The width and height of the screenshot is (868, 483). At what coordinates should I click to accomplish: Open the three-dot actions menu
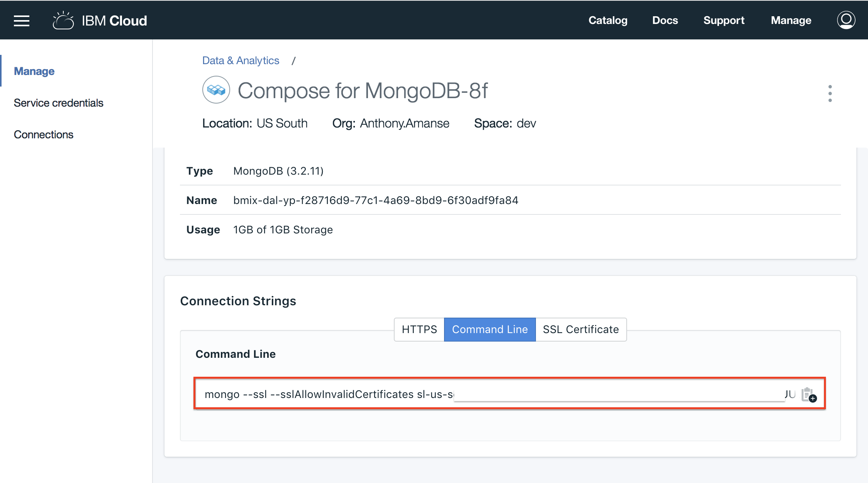tap(830, 93)
